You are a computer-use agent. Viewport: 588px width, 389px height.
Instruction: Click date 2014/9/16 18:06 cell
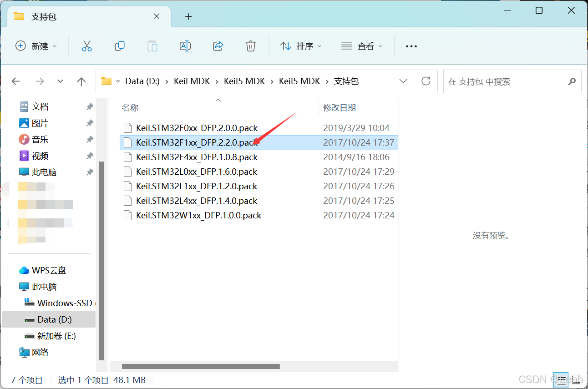356,157
